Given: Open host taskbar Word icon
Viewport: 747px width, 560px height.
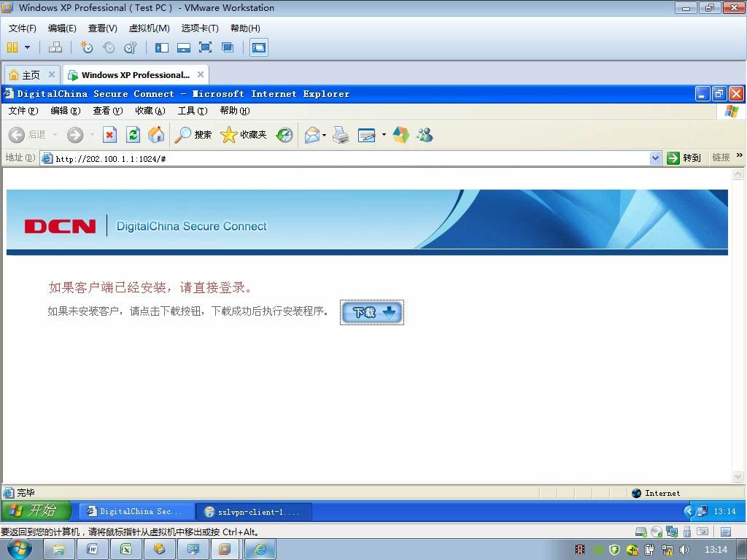Looking at the screenshot, I should point(93,550).
